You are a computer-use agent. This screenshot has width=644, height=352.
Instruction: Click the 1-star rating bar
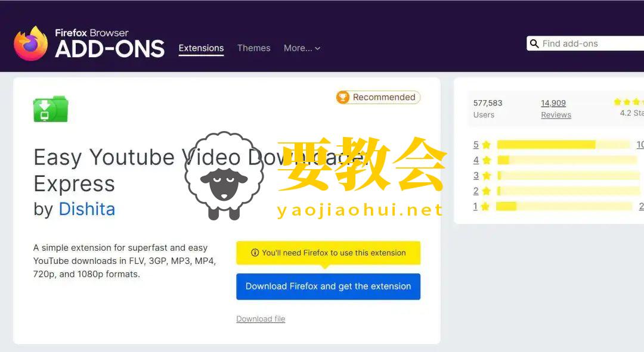564,206
